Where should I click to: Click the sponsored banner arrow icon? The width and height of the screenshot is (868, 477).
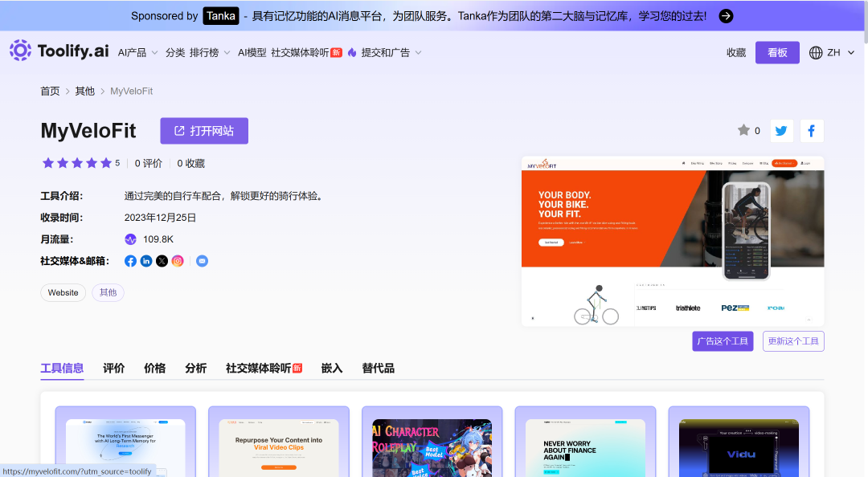(x=726, y=16)
